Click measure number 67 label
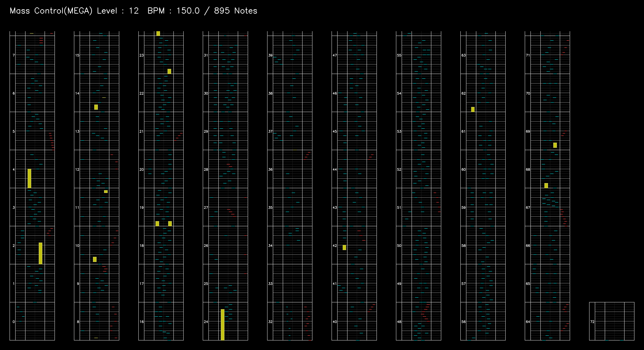644x350 pixels. 528,207
